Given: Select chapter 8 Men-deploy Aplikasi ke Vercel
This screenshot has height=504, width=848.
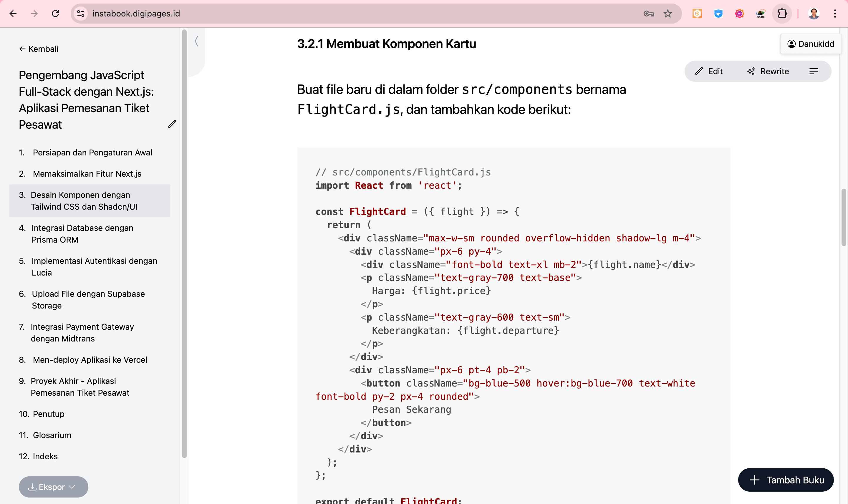Looking at the screenshot, I should pos(90,360).
